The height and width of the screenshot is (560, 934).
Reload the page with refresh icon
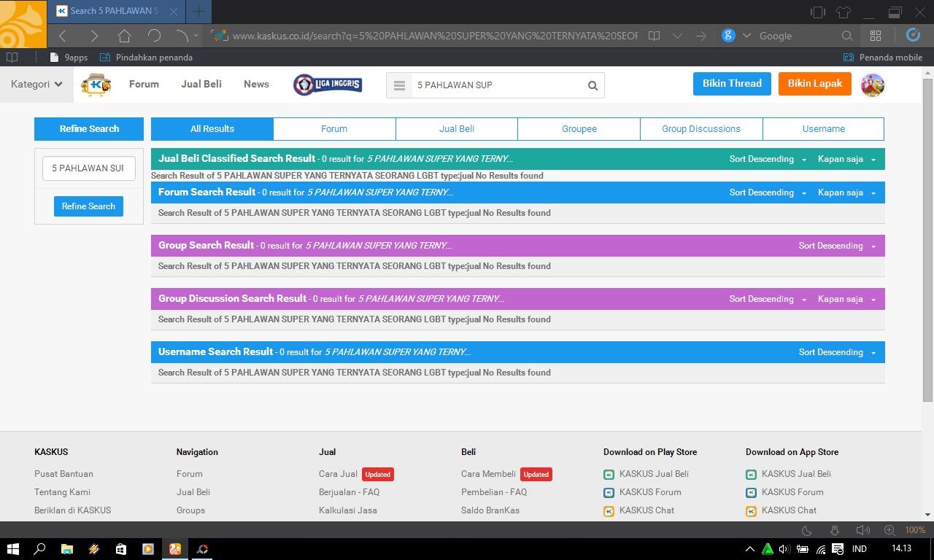(x=154, y=36)
